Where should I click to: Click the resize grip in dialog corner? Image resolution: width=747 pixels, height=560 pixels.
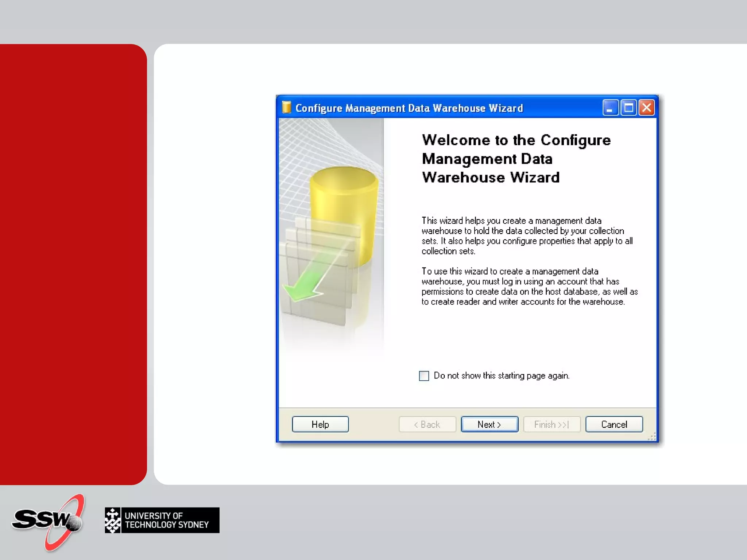click(x=652, y=437)
